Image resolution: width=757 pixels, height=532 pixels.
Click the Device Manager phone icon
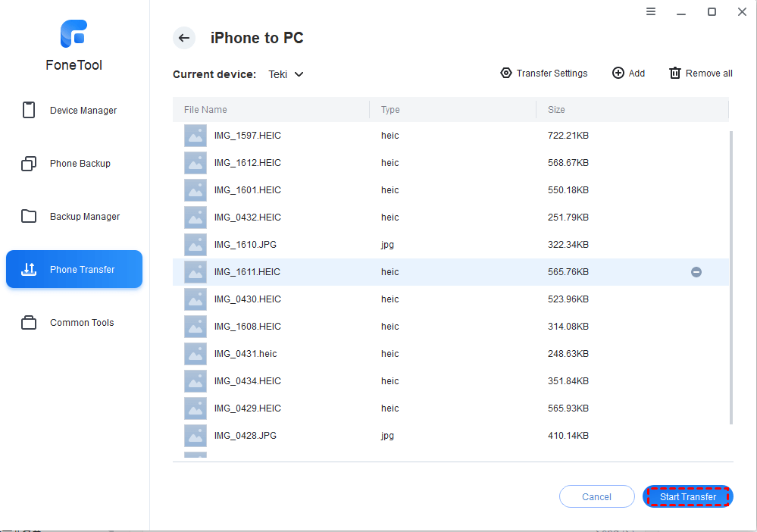coord(29,110)
